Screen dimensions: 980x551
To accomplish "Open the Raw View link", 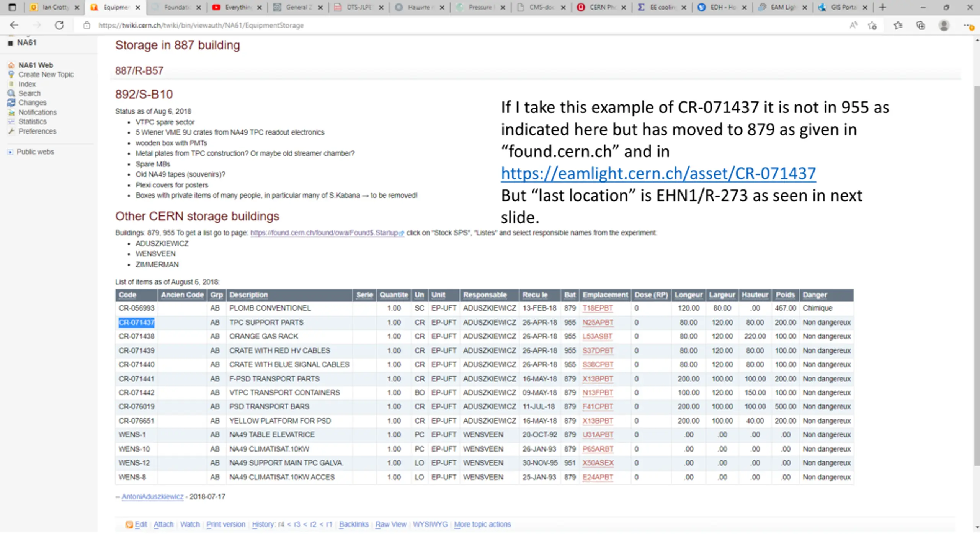I will [x=391, y=525].
